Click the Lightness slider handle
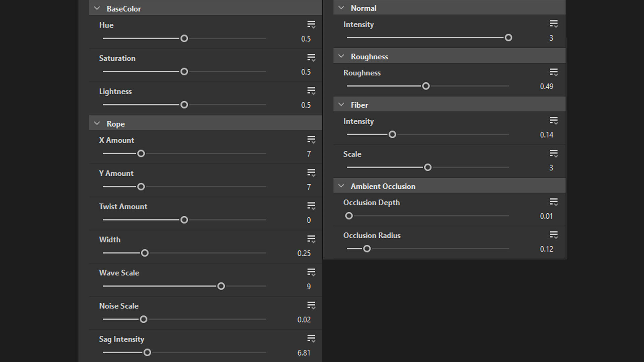Viewport: 644px width, 362px height. click(x=184, y=105)
